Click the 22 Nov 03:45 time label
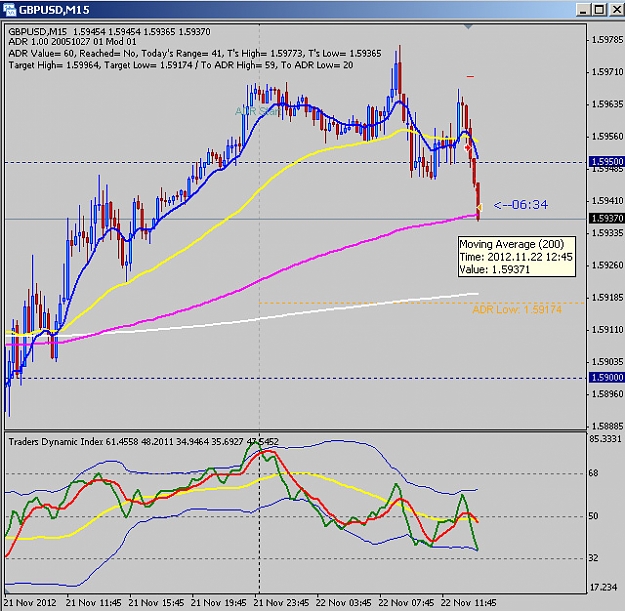Screen dimensions: 625x611 pyautogui.click(x=344, y=602)
